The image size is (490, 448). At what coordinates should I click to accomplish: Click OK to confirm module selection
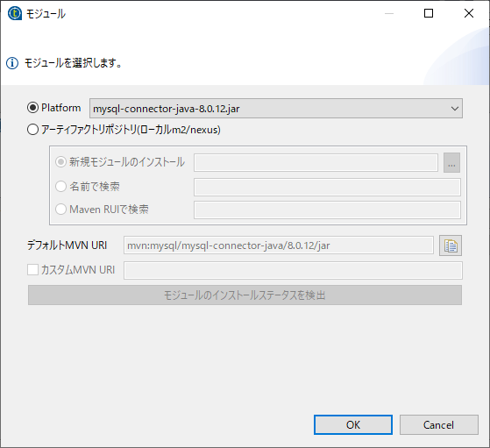(353, 425)
